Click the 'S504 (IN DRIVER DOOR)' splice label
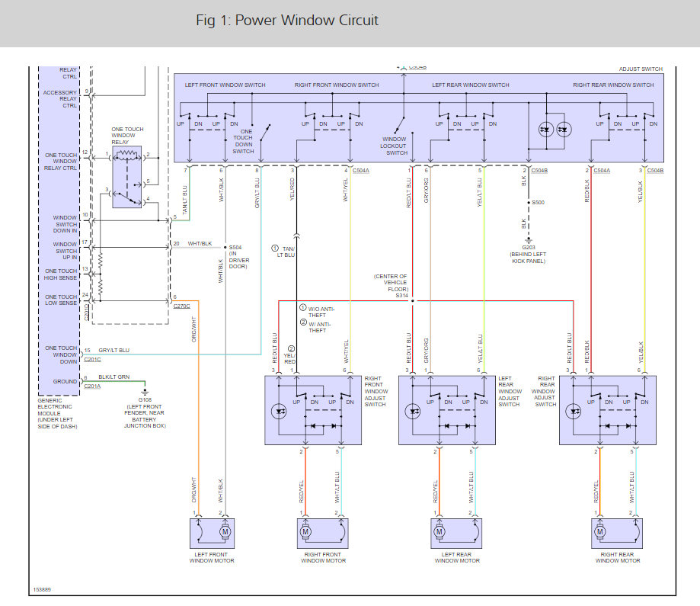 (x=239, y=257)
